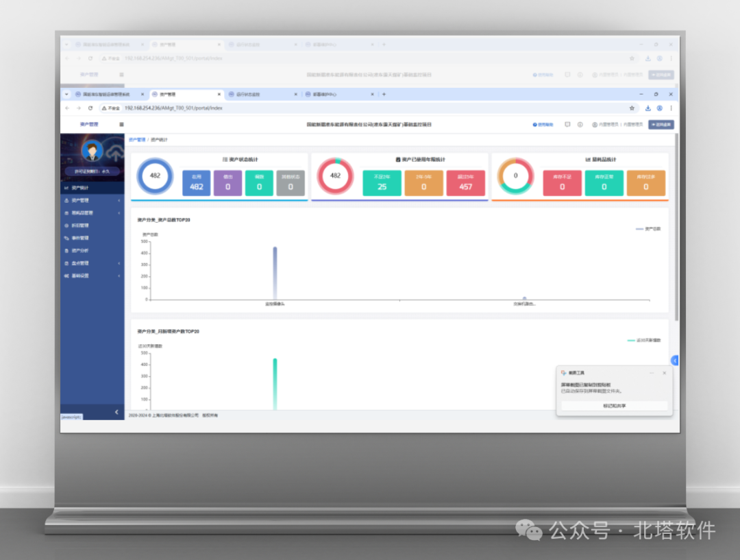Click the snipping tool icon in the notification
This screenshot has height=560, width=740.
(x=563, y=373)
